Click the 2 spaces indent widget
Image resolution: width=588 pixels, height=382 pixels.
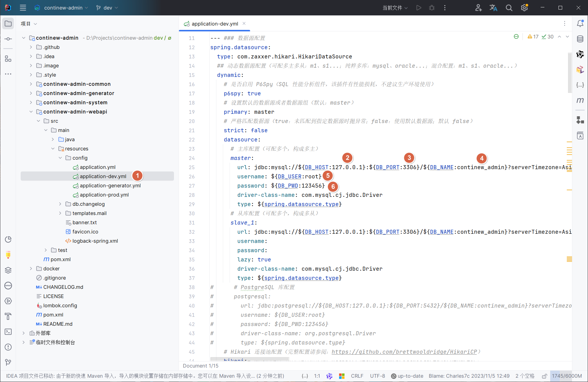(525, 376)
